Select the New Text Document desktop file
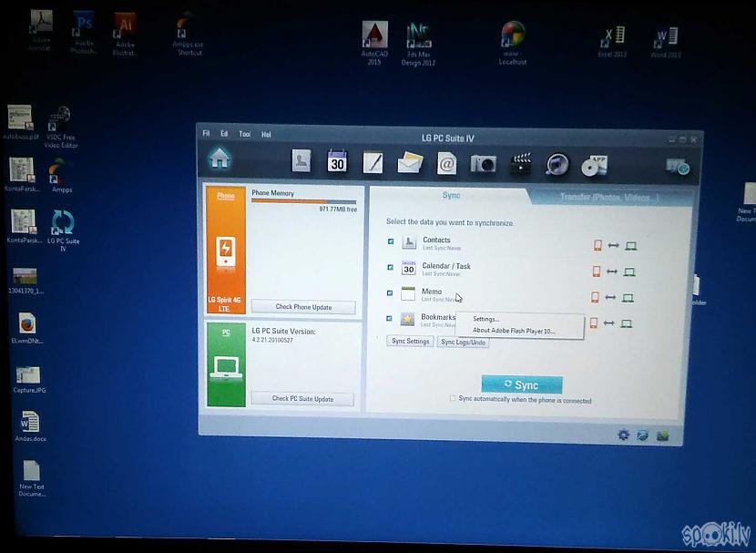Screen dimensions: 756x553 click(32, 477)
